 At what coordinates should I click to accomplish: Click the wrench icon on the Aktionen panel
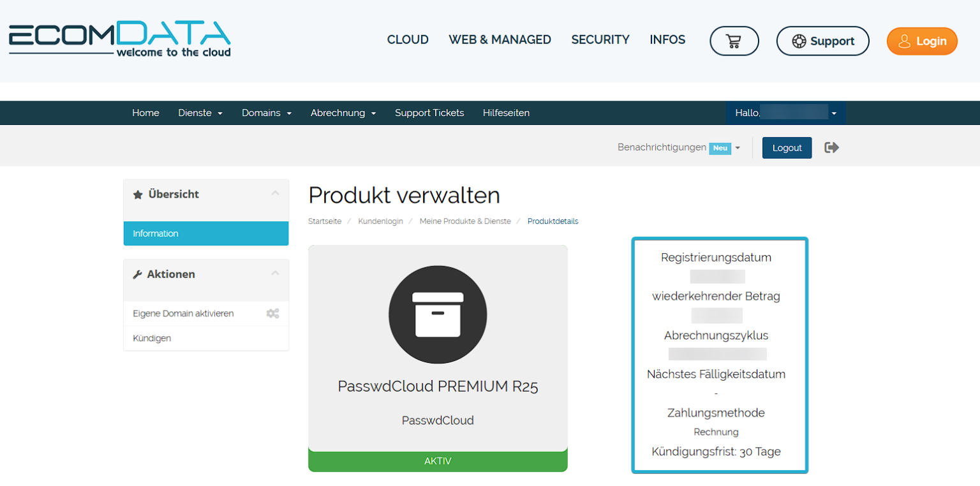coord(137,274)
